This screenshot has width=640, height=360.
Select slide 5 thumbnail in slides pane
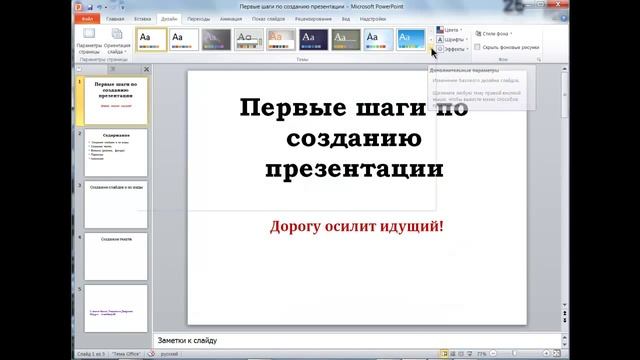point(116,308)
